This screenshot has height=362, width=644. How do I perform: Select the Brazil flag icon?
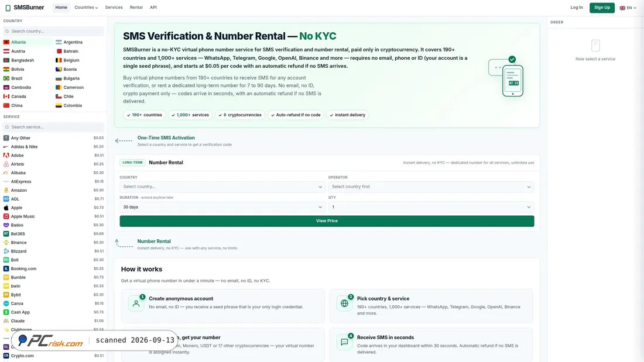[6, 78]
